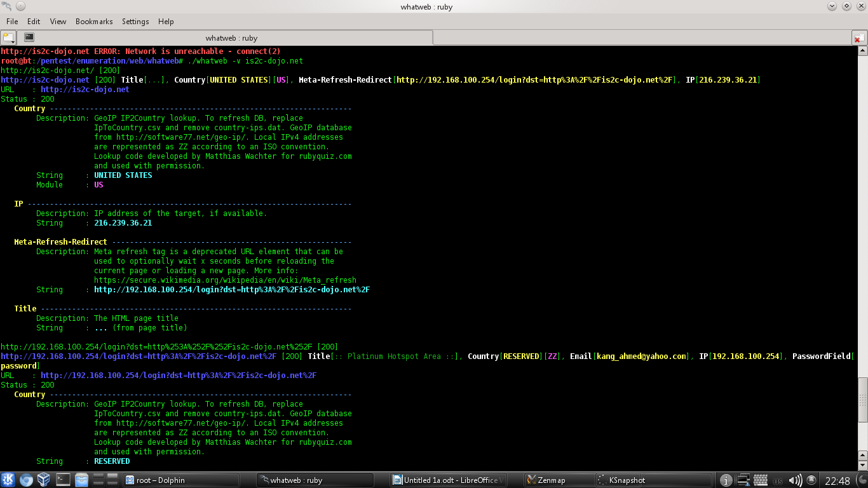Image resolution: width=868 pixels, height=488 pixels.
Task: Click the 'PasswordField[' text at line end
Action: [822, 356]
